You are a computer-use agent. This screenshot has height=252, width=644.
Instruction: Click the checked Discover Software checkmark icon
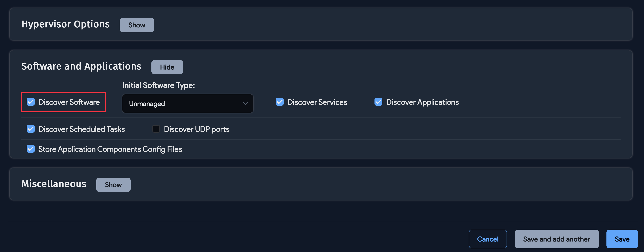click(x=30, y=102)
